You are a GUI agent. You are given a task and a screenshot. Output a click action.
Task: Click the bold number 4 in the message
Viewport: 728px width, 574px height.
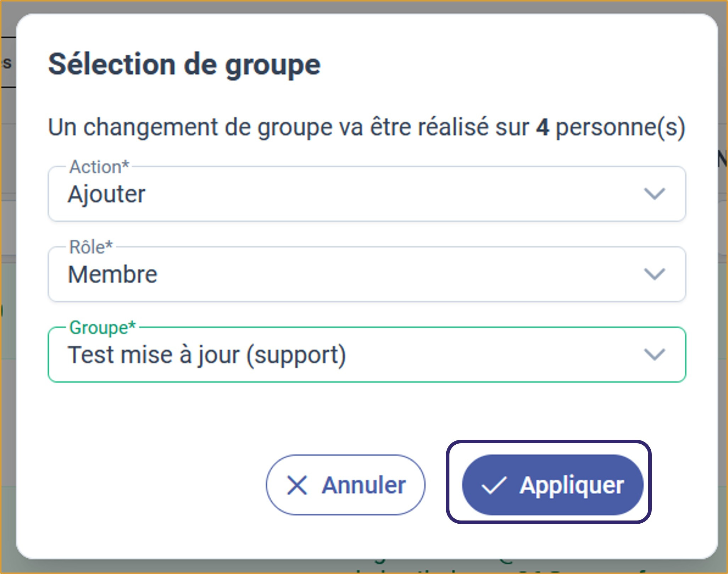coord(542,127)
